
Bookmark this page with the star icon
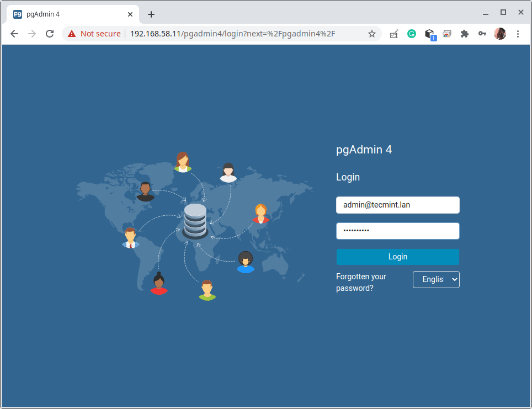[x=372, y=34]
